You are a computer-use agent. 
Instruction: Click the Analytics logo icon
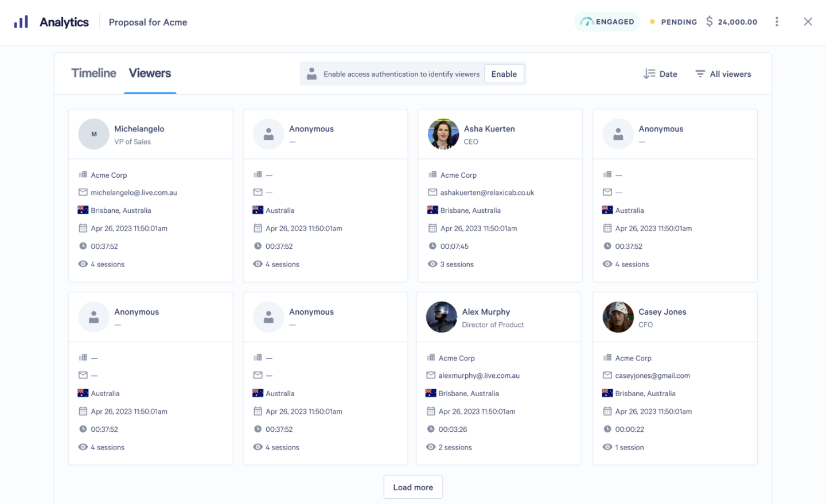coord(22,22)
